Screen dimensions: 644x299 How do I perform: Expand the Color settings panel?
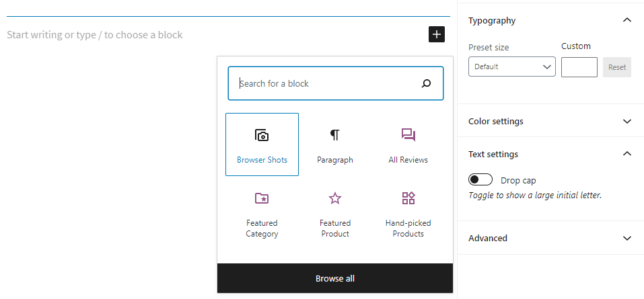[627, 122]
